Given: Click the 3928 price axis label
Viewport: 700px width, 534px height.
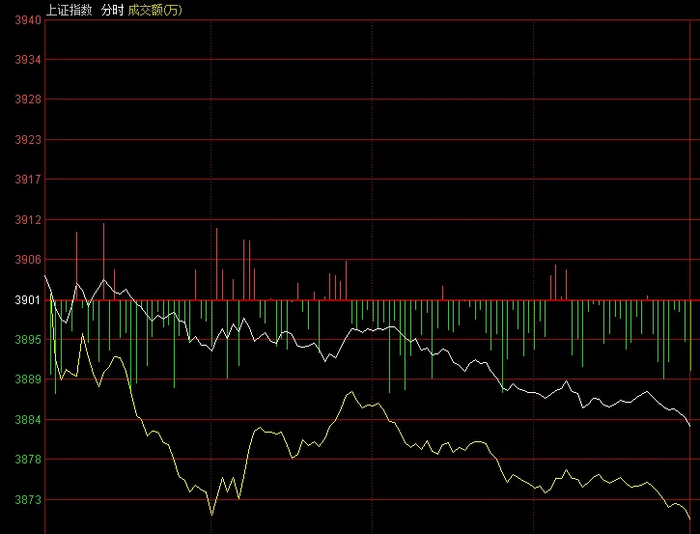Looking at the screenshot, I should click(28, 100).
